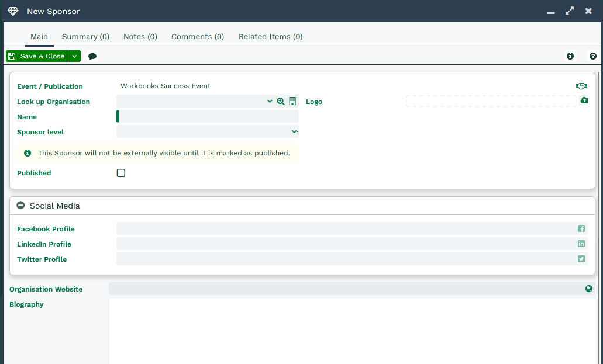The width and height of the screenshot is (603, 364).
Task: Click the information icon in toolbar
Action: point(570,56)
